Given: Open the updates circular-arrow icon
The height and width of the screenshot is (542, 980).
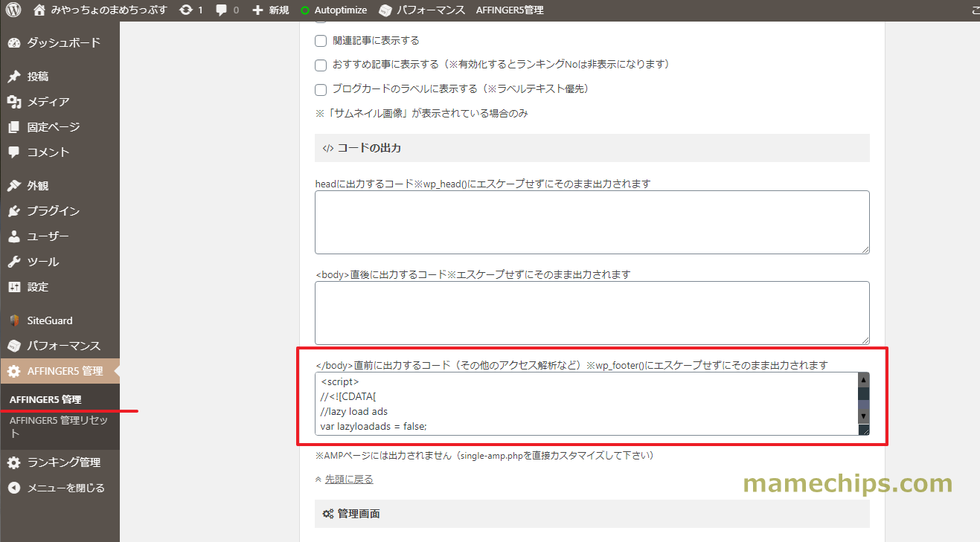Looking at the screenshot, I should click(x=186, y=10).
